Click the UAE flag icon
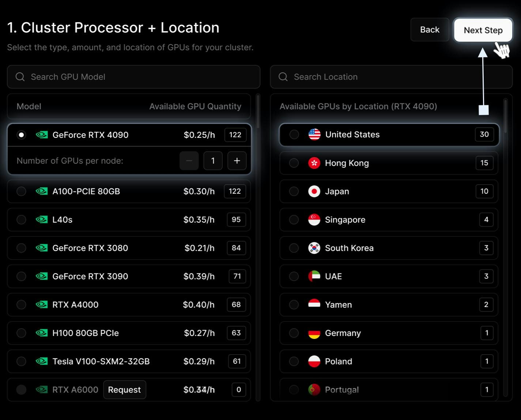The image size is (521, 420). coord(314,276)
